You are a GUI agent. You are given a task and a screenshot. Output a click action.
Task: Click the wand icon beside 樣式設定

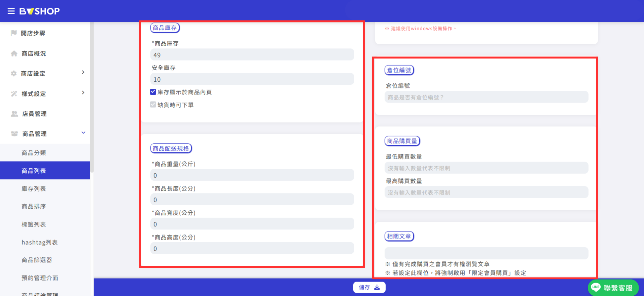point(14,94)
